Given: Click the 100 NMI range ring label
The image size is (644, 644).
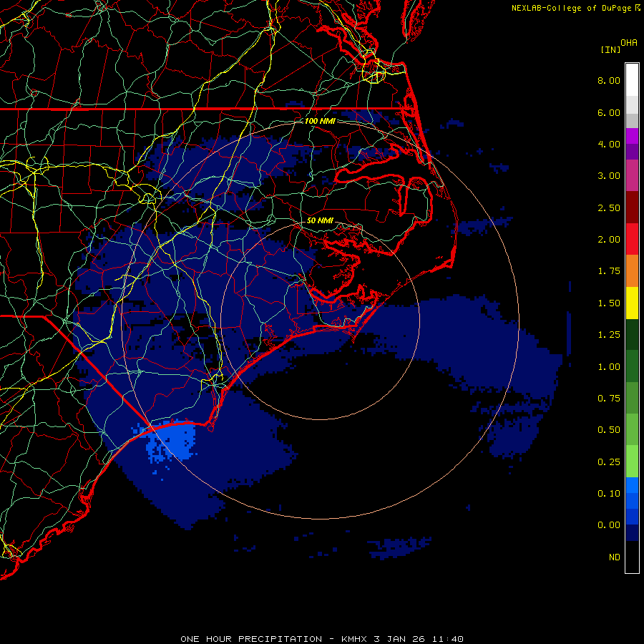Looking at the screenshot, I should (320, 121).
